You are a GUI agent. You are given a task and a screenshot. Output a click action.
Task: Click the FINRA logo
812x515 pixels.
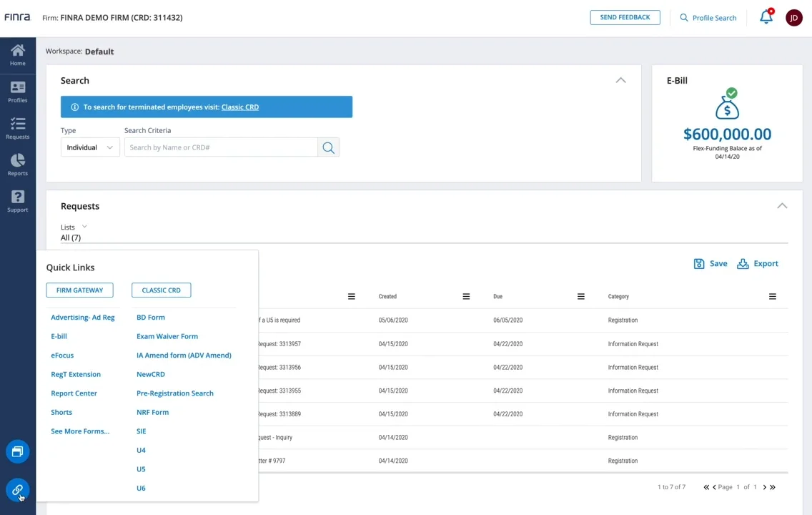[x=17, y=17]
